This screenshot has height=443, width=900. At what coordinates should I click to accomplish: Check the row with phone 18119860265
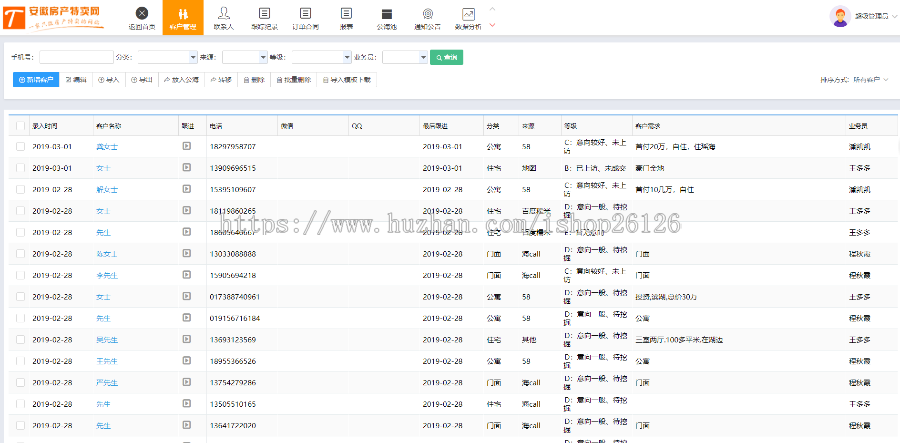21,211
